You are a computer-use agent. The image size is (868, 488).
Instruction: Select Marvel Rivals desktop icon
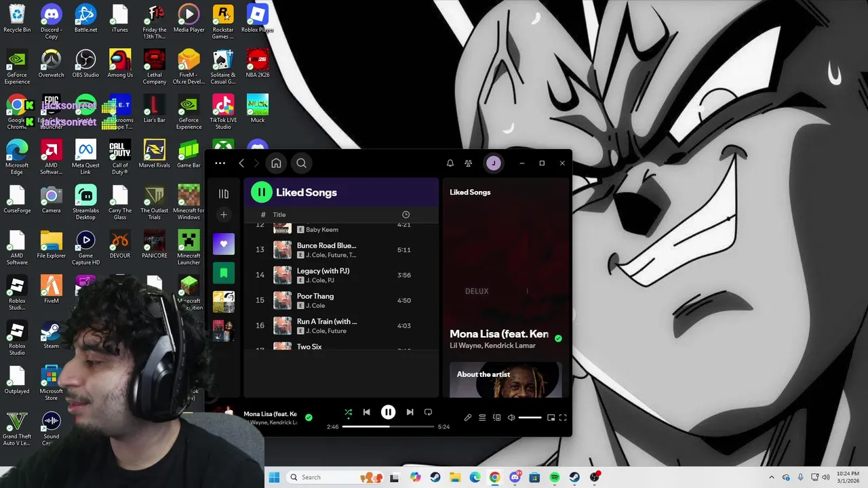pos(154,154)
